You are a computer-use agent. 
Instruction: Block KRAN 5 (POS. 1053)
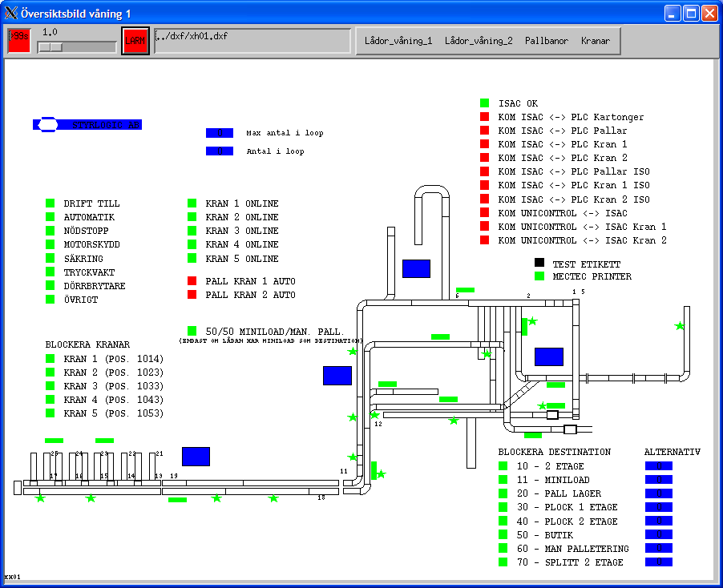pyautogui.click(x=50, y=413)
